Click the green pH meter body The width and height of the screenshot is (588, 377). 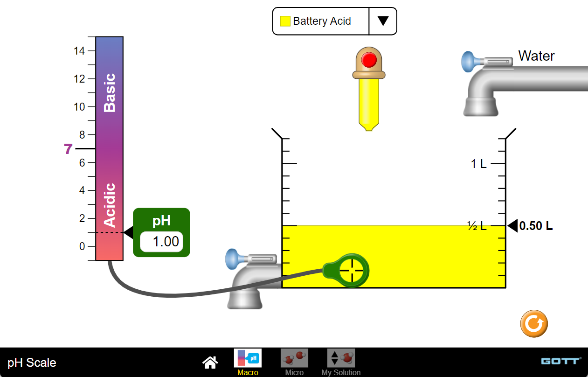tap(161, 232)
